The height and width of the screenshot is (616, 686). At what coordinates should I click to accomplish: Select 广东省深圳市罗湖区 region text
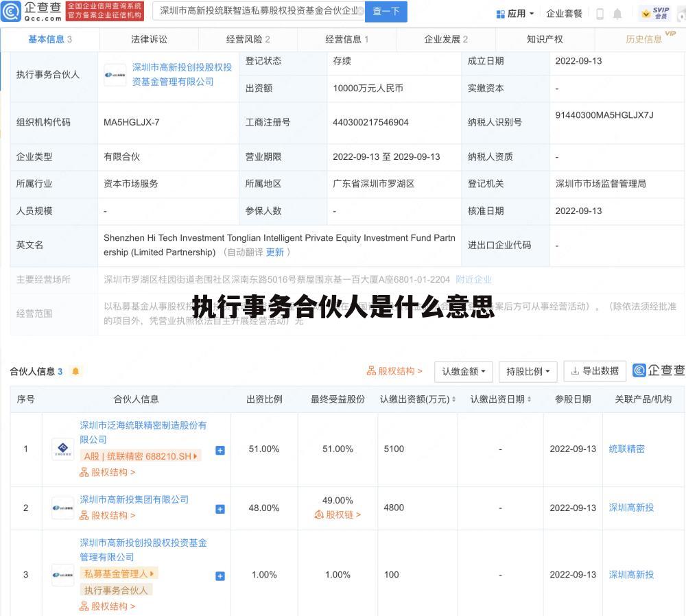373,184
